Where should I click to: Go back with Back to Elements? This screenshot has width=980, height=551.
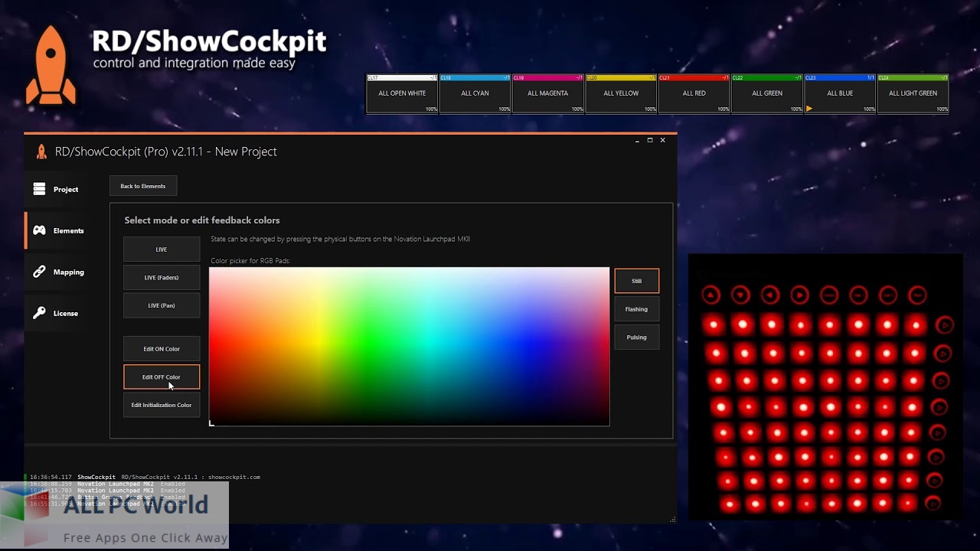click(x=143, y=186)
